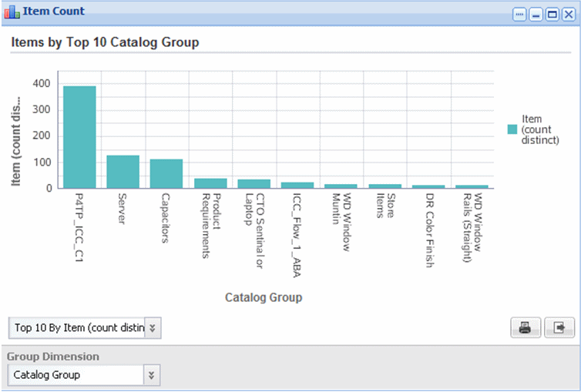This screenshot has width=581, height=392.
Task: Select the P4TP_ICC_C1 bar
Action: 79,137
